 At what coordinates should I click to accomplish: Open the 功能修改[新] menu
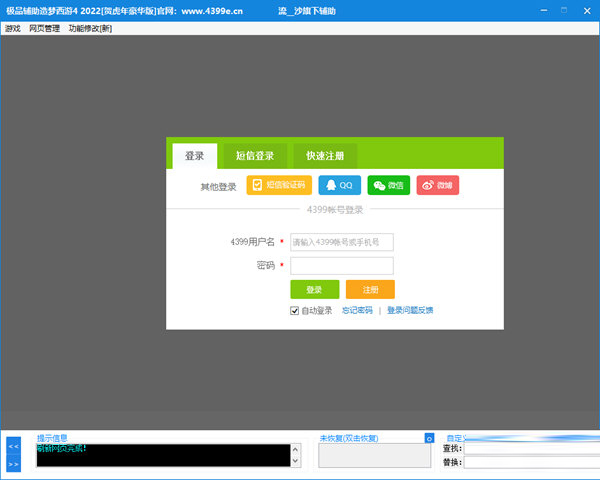click(90, 29)
